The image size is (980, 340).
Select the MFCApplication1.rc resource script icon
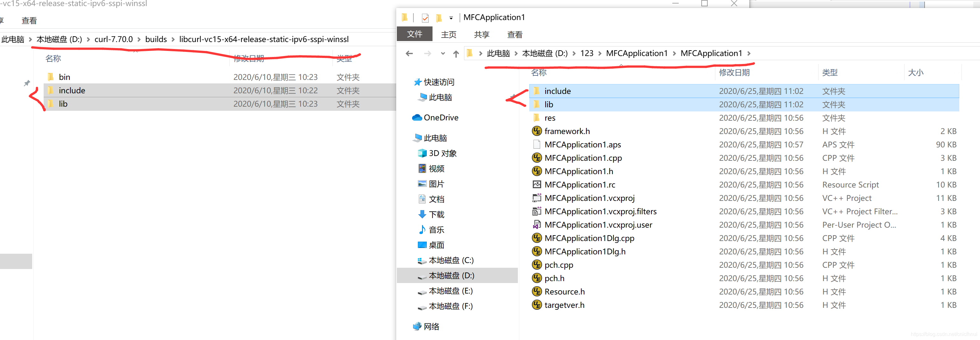(x=536, y=184)
